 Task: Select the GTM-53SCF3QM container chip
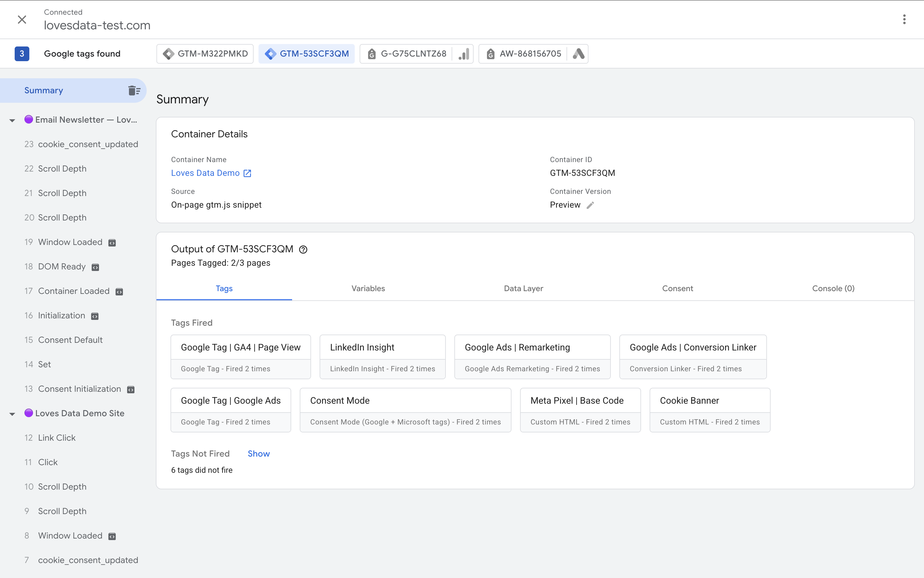(306, 54)
